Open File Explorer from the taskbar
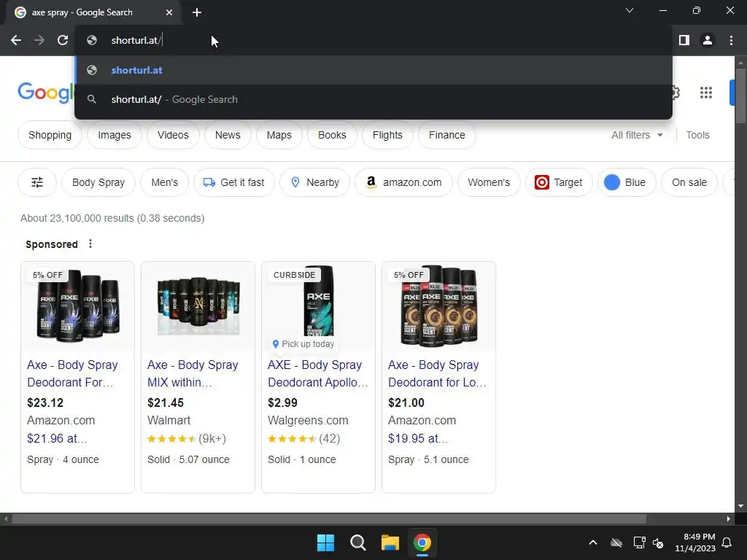The height and width of the screenshot is (560, 747). (x=390, y=542)
